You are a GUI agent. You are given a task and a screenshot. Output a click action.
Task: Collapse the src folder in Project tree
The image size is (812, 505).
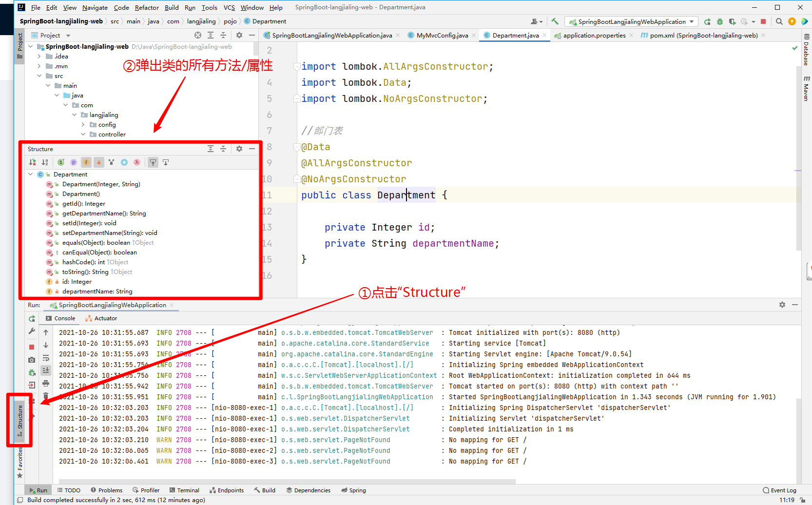pyautogui.click(x=39, y=76)
